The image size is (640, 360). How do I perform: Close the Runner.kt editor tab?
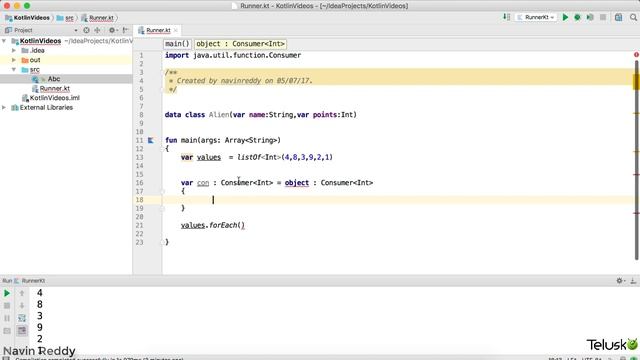point(176,31)
